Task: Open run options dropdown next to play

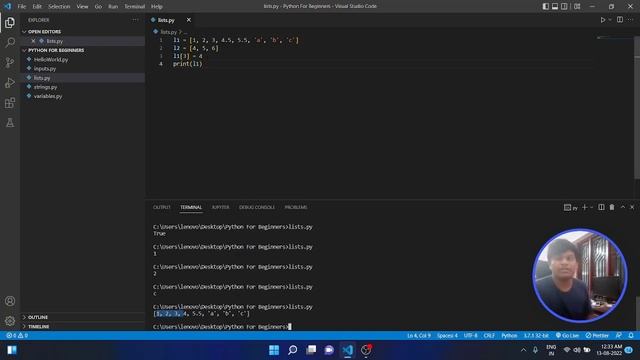Action: click(x=610, y=20)
